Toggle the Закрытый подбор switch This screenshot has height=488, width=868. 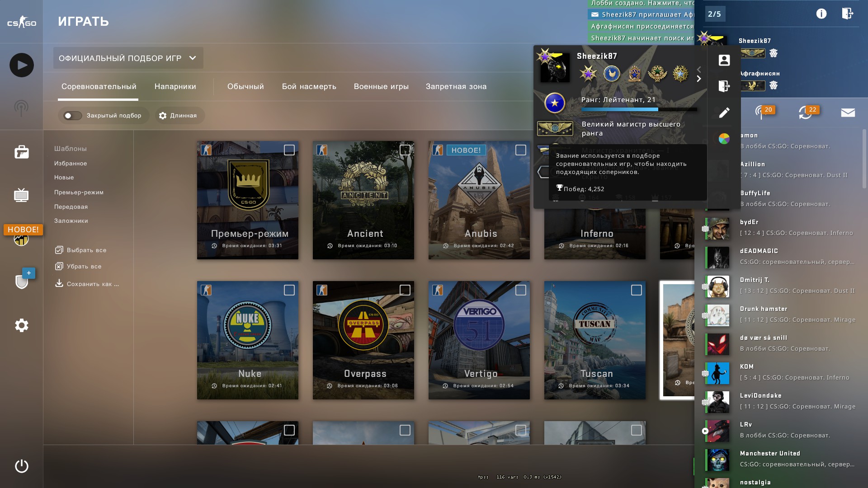tap(72, 116)
